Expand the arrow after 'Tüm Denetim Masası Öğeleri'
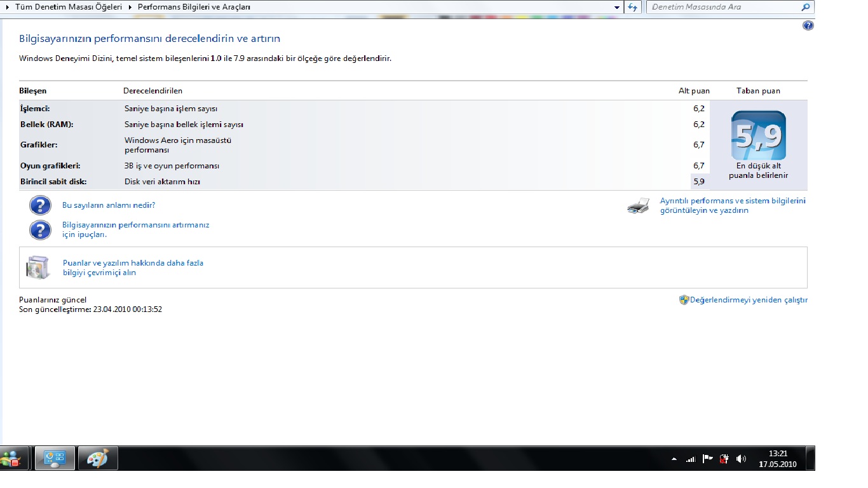868x488 pixels. tap(130, 7)
